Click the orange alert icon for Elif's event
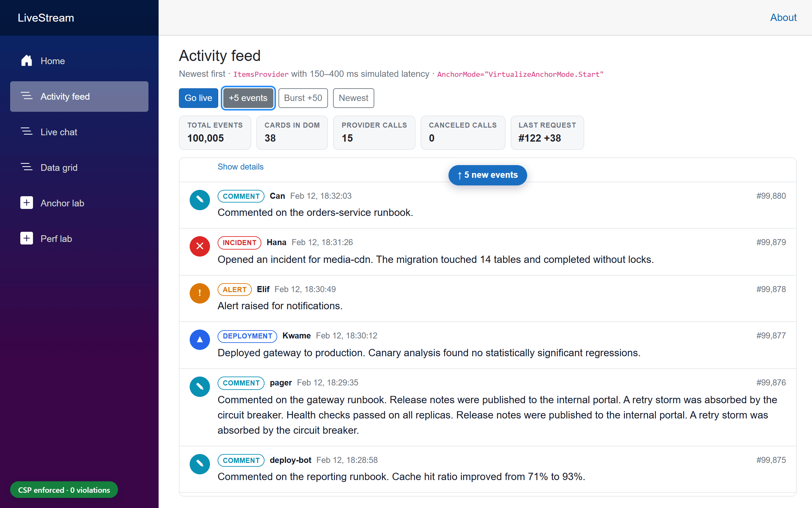 pos(200,293)
